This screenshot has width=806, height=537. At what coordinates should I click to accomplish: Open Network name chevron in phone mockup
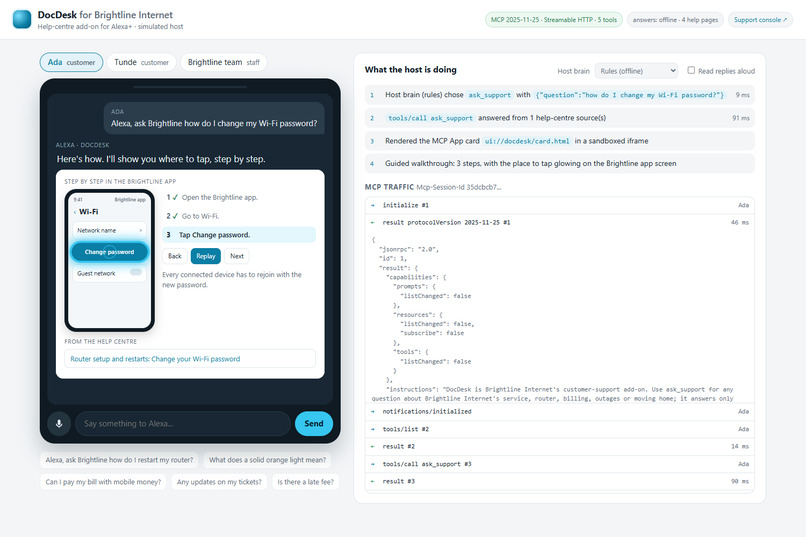(x=141, y=231)
